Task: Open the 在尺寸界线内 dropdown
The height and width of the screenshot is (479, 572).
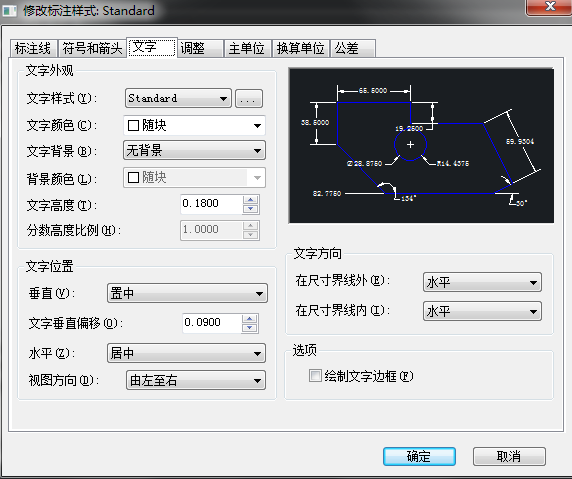Action: point(482,311)
